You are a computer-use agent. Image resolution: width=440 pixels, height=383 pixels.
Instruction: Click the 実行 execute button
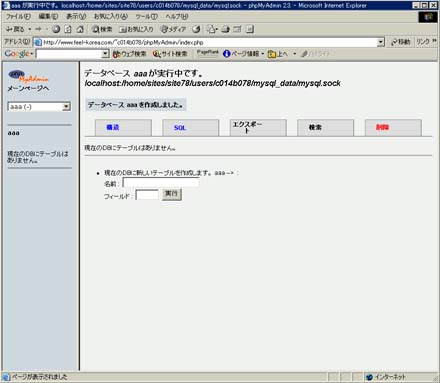(172, 194)
